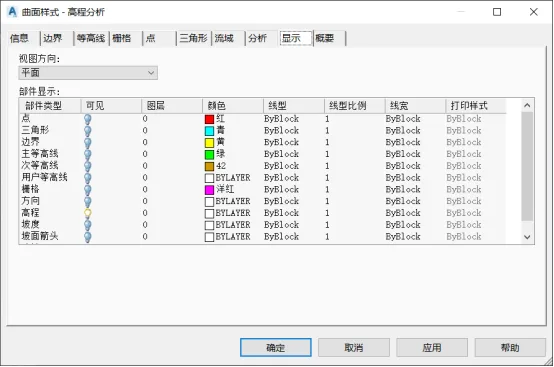Toggle visibility bulb for 主等高线 row
The width and height of the screenshot is (554, 367).
pos(88,154)
